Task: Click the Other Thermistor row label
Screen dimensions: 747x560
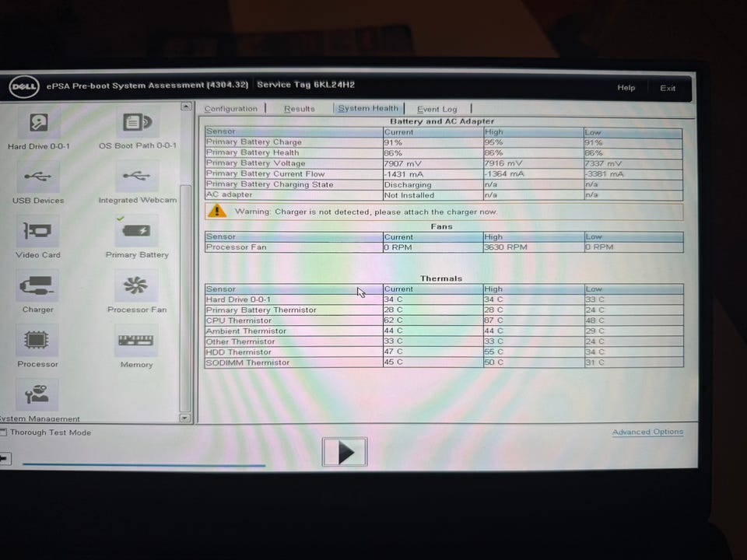Action: pos(240,341)
